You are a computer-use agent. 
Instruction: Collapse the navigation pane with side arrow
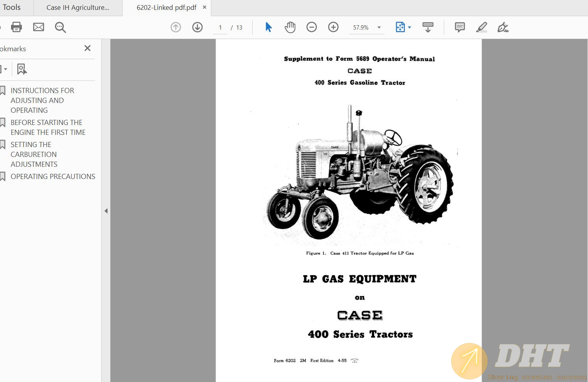[106, 211]
